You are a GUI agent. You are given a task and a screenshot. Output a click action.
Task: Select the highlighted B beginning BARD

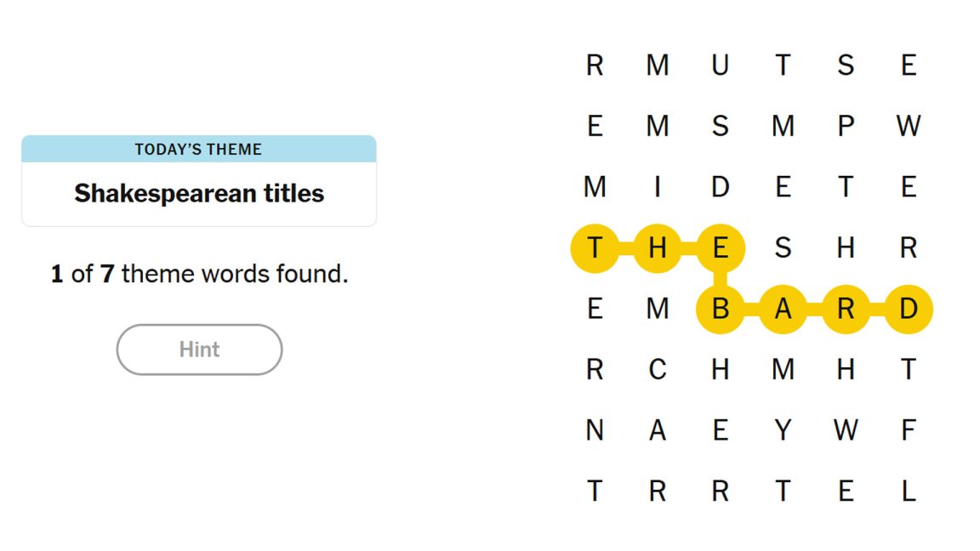pyautogui.click(x=721, y=310)
